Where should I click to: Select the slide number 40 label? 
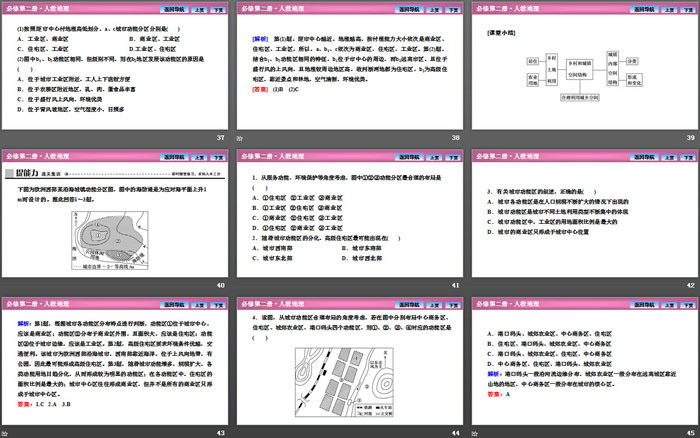(x=221, y=285)
